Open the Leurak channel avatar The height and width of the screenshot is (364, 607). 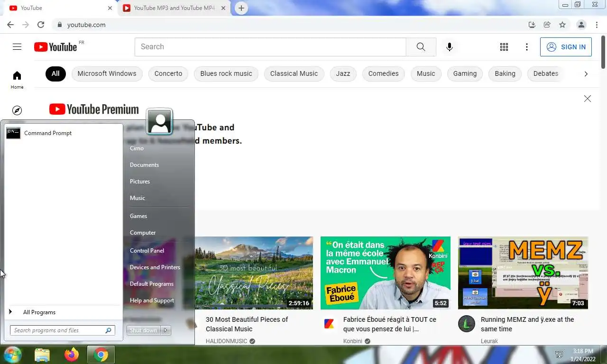click(x=467, y=324)
